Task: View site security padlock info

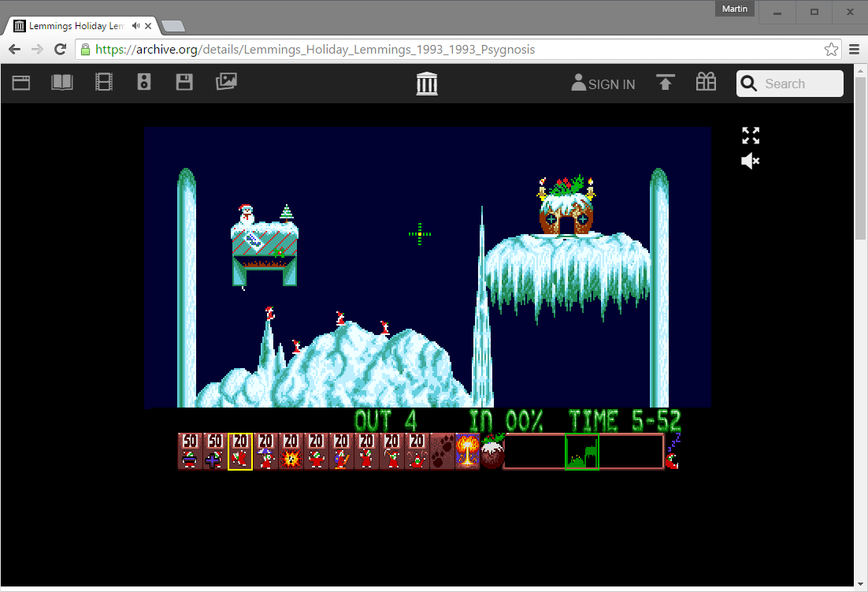Action: click(85, 50)
